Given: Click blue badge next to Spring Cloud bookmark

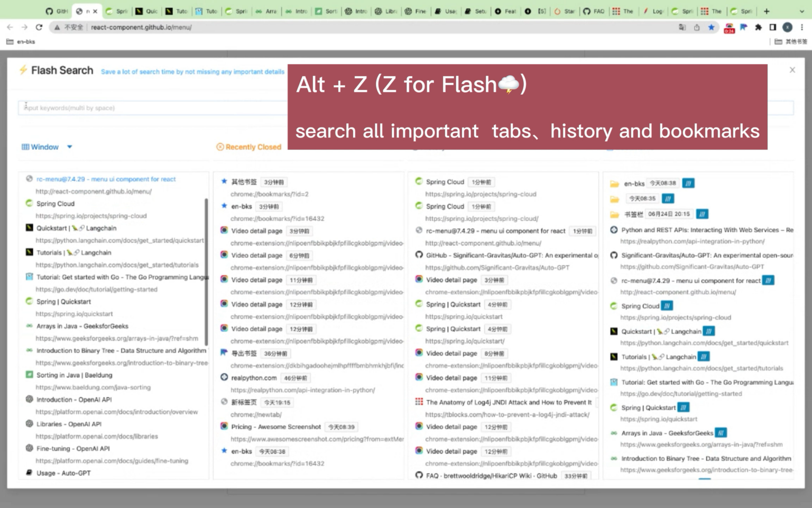Looking at the screenshot, I should pos(667,306).
